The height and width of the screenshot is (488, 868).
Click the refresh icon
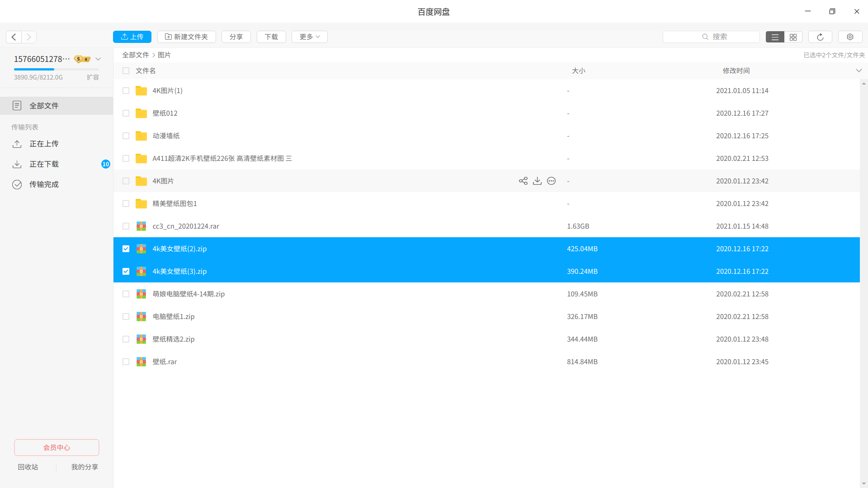pyautogui.click(x=820, y=37)
